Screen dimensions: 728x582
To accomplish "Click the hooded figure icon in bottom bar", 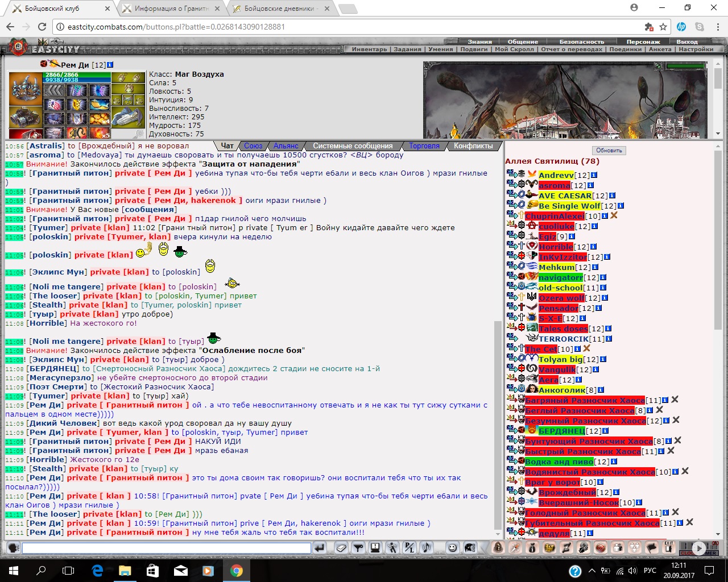I will [498, 548].
